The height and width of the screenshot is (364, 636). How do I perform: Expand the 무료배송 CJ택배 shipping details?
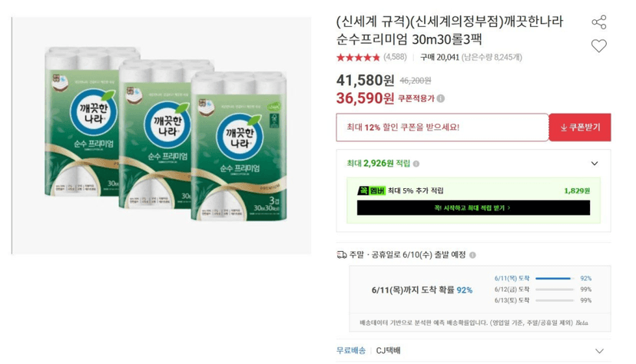[599, 351]
